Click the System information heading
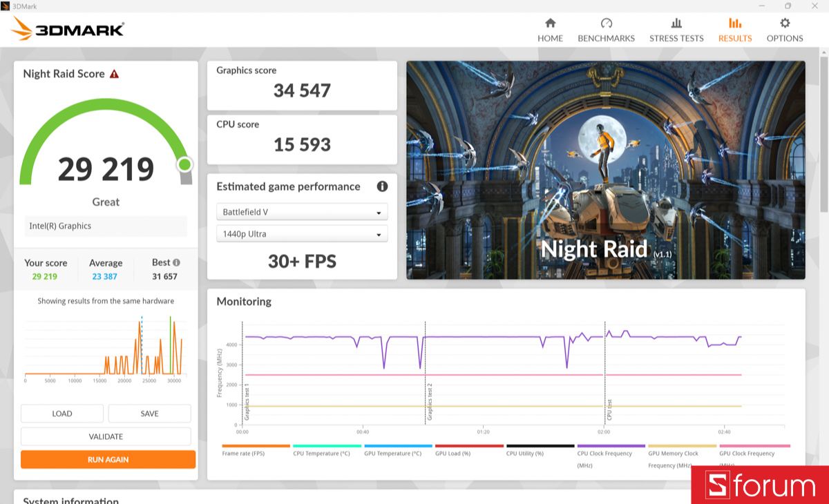 tap(71, 500)
